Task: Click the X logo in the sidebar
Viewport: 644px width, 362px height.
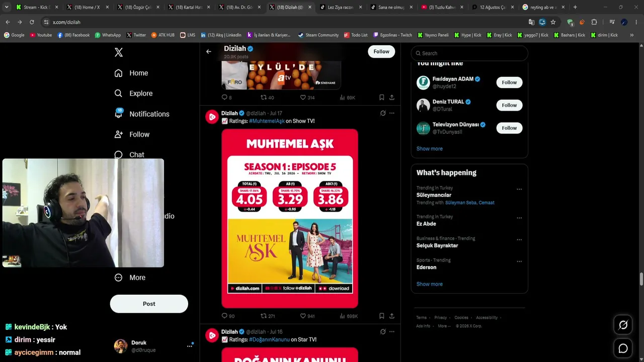Action: 119,52
